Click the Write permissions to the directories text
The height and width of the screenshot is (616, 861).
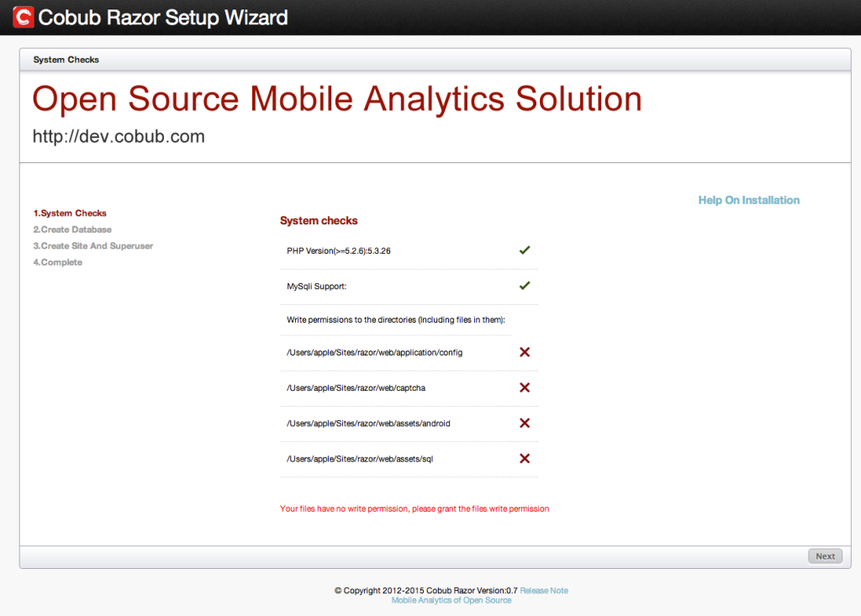[x=396, y=319]
